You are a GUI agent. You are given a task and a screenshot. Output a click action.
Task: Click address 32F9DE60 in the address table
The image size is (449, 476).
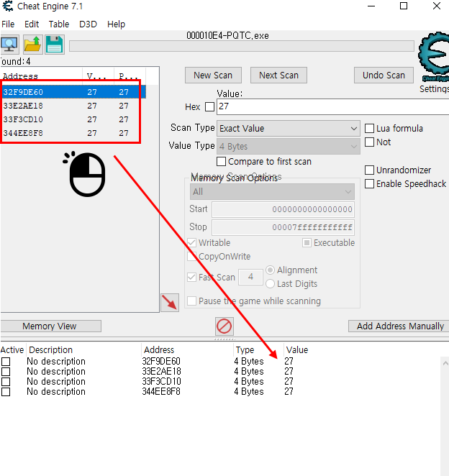click(161, 361)
